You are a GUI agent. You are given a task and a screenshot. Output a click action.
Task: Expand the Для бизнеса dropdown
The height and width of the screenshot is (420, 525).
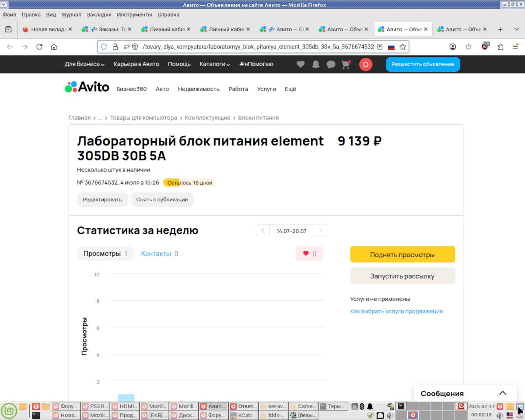84,64
